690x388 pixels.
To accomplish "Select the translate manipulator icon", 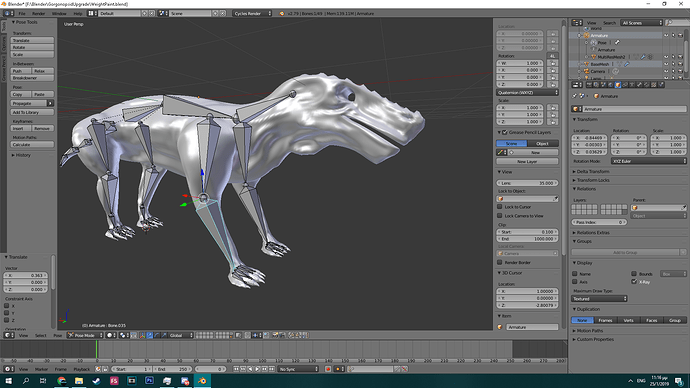I will pos(150,335).
